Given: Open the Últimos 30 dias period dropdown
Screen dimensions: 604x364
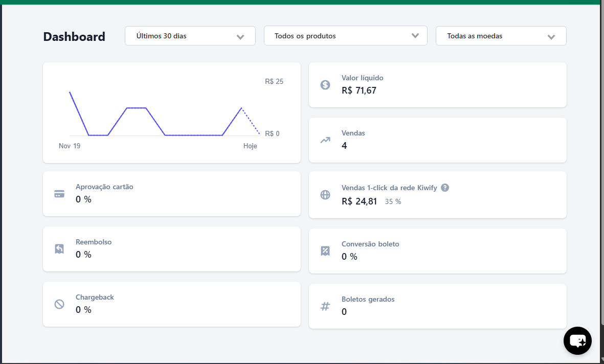Looking at the screenshot, I should click(x=190, y=36).
